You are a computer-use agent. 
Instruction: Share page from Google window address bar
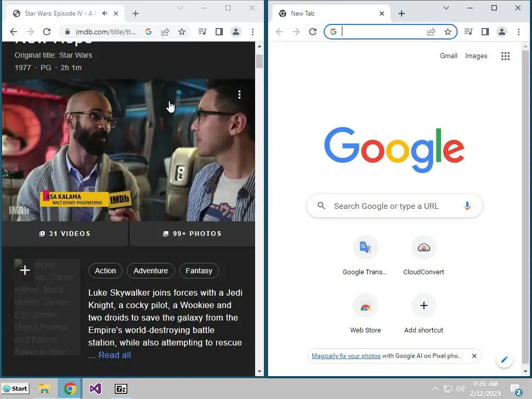(431, 32)
